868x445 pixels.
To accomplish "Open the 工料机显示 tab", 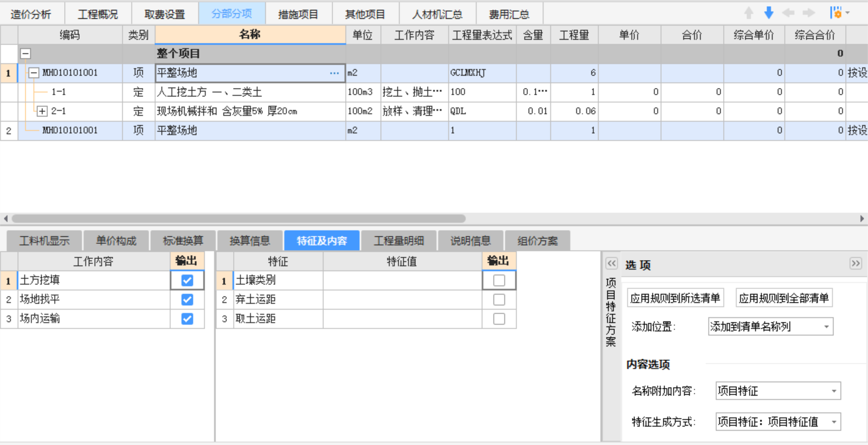I will pyautogui.click(x=45, y=241).
